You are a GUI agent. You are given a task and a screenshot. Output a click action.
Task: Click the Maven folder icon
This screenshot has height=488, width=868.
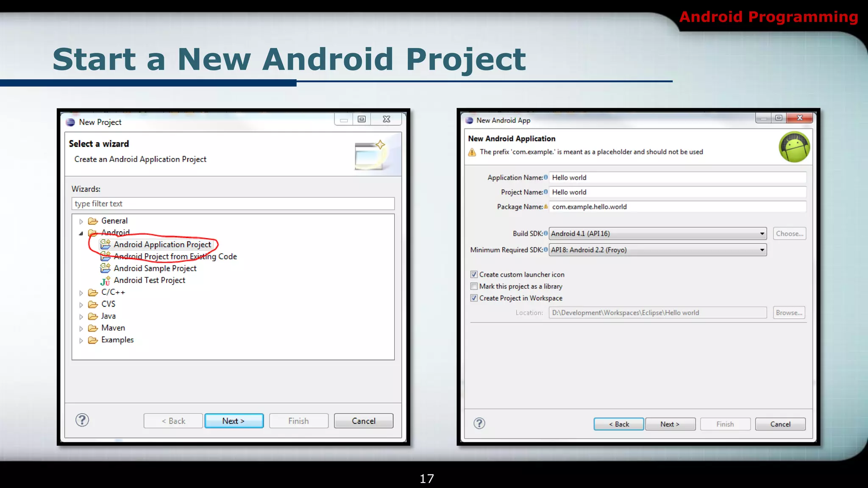pos(93,328)
